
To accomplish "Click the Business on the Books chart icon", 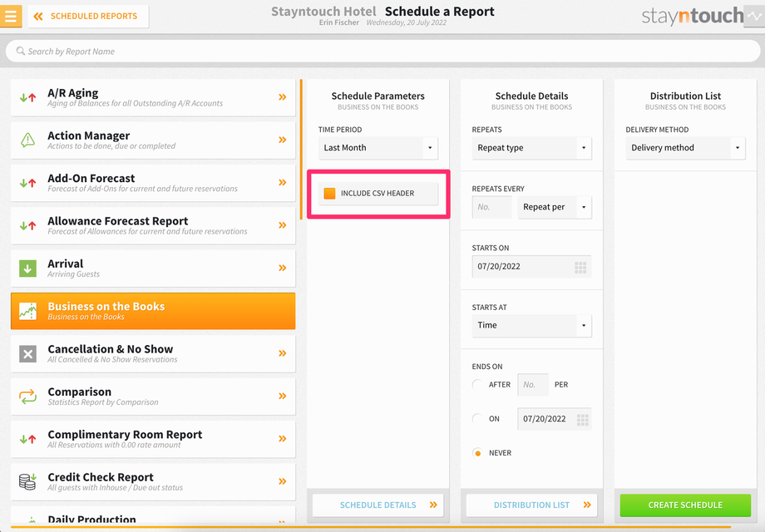I will coord(27,311).
